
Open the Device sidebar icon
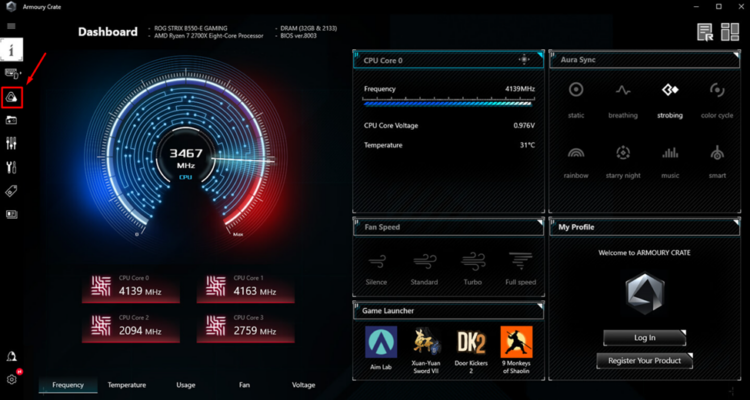pyautogui.click(x=11, y=73)
